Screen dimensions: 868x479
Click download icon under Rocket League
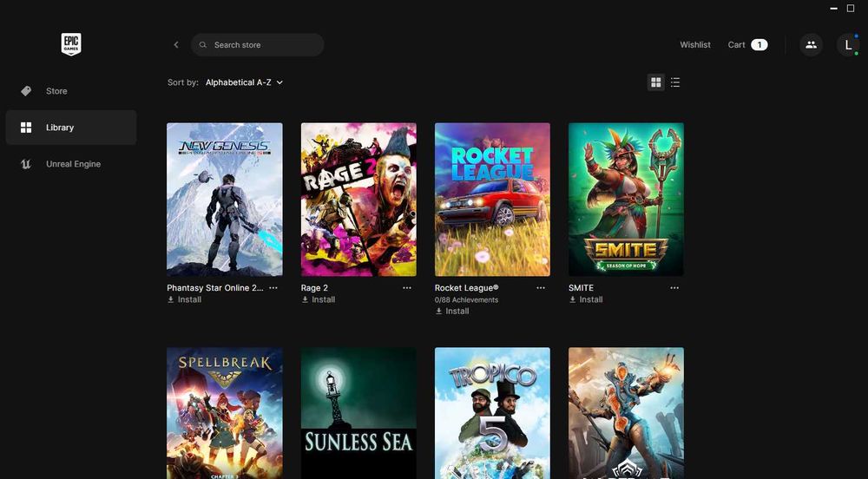pyautogui.click(x=438, y=311)
